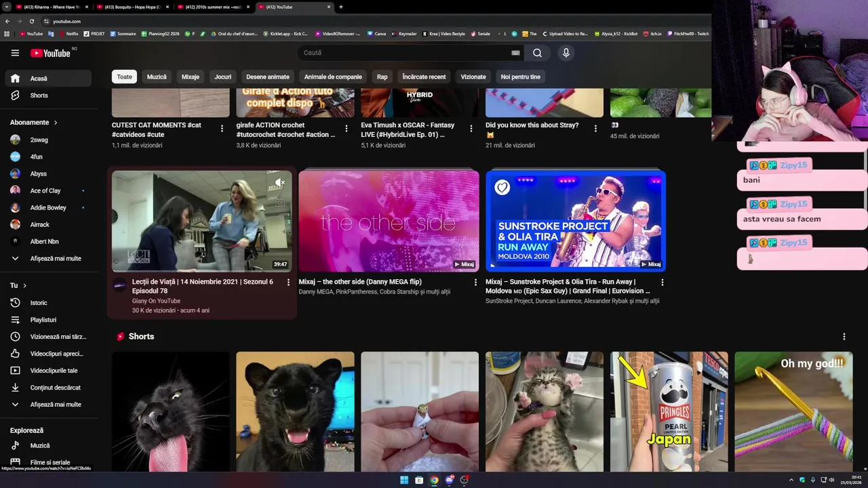Open the Canva bookmark
Viewport: 868px width, 488px height.
(376, 33)
